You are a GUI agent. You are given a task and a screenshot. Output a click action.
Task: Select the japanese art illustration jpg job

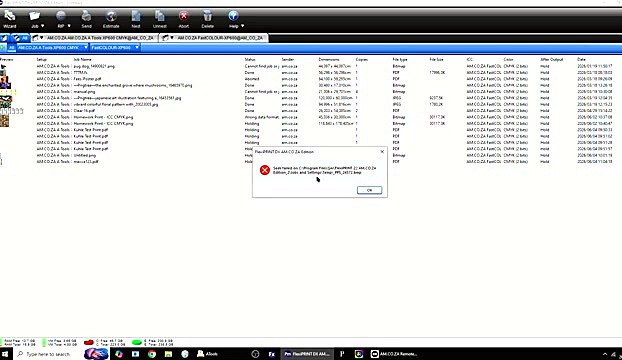(x=127, y=98)
